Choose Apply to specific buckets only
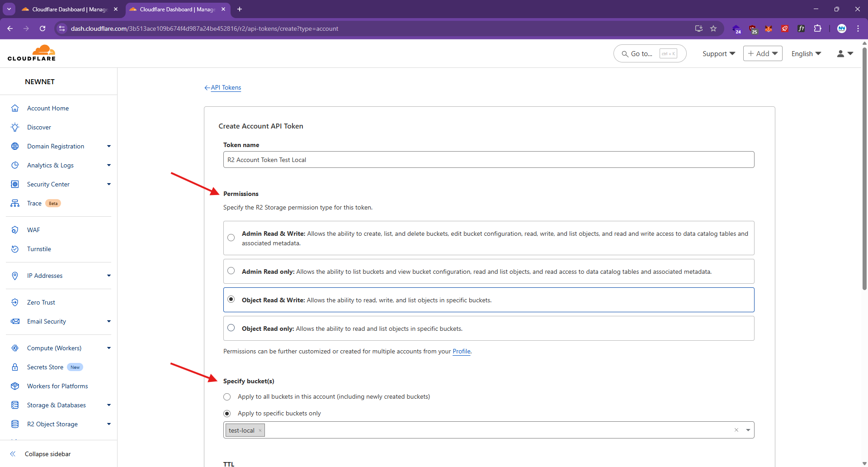868x467 pixels. 227,414
